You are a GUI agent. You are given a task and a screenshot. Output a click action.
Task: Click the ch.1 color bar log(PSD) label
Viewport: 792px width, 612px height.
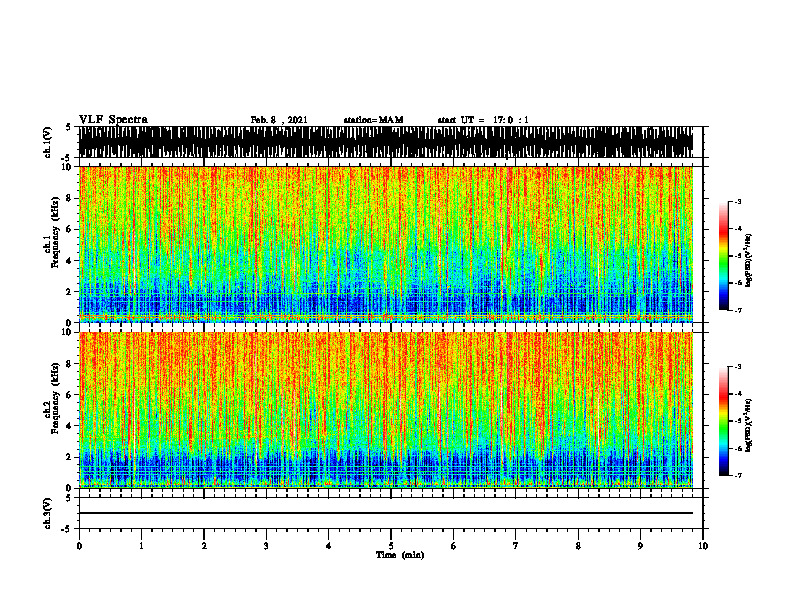tap(749, 260)
